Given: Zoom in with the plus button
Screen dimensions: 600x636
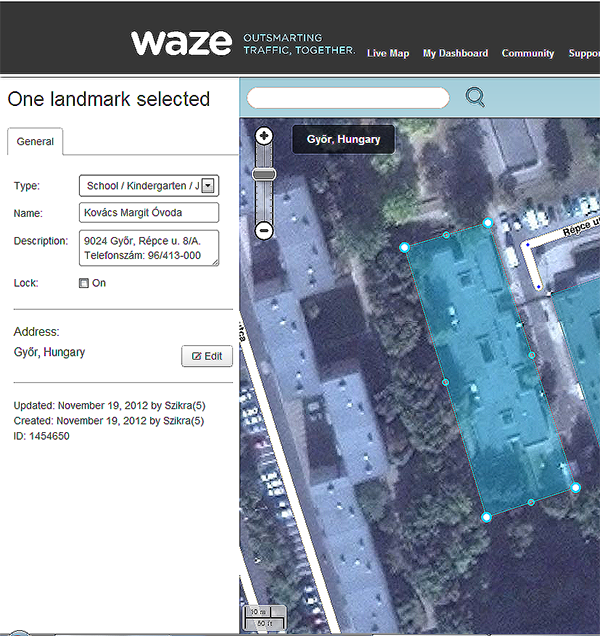Looking at the screenshot, I should 264,136.
